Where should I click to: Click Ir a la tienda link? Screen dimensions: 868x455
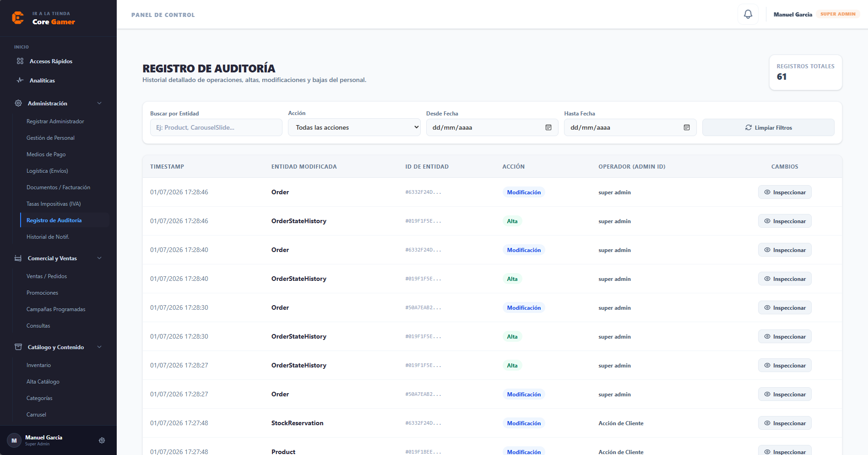tap(51, 14)
